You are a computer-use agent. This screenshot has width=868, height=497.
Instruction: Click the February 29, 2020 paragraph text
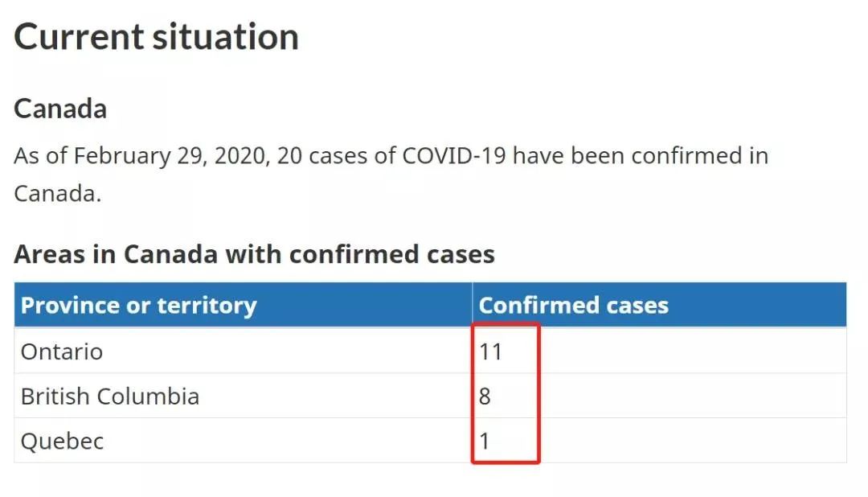click(391, 175)
